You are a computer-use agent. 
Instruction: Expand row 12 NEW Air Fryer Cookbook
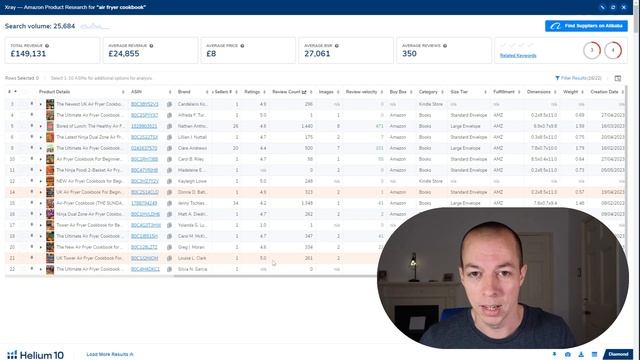(41, 181)
